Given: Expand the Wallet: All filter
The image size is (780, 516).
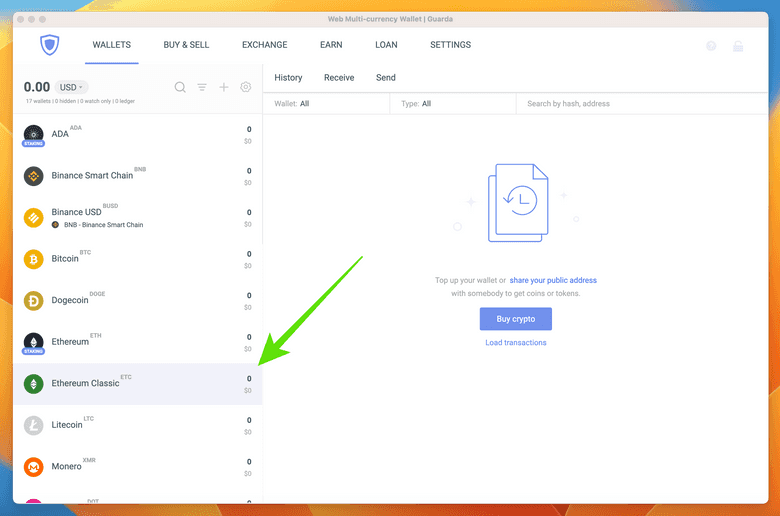Looking at the screenshot, I should [325, 103].
